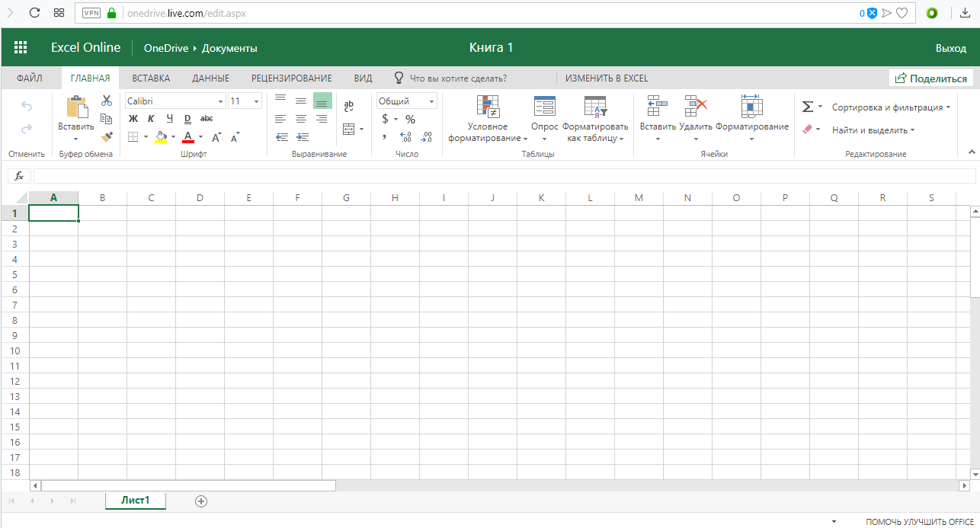Open the fill color dropdown arrow

(x=173, y=137)
